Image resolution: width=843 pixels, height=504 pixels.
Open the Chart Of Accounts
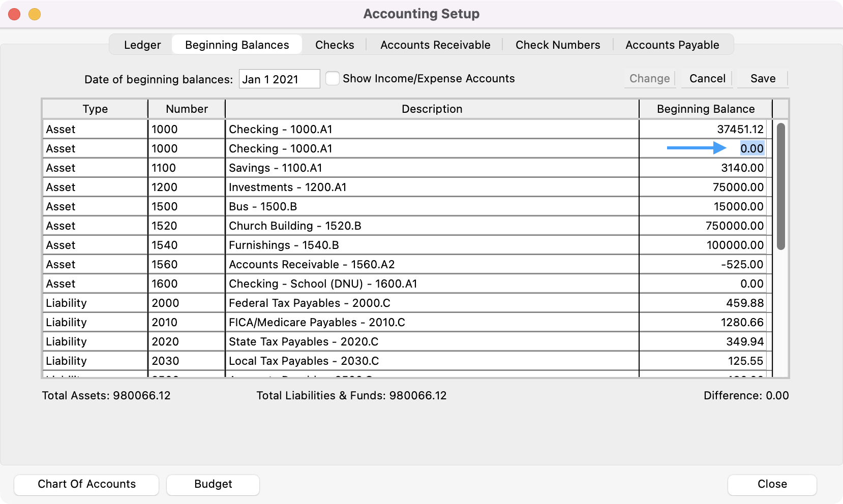[86, 484]
